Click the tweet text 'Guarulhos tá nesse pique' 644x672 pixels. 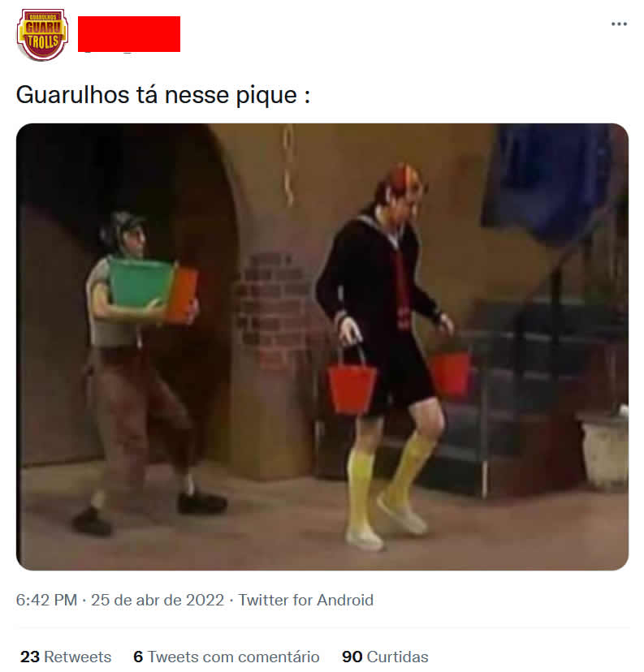click(x=157, y=95)
